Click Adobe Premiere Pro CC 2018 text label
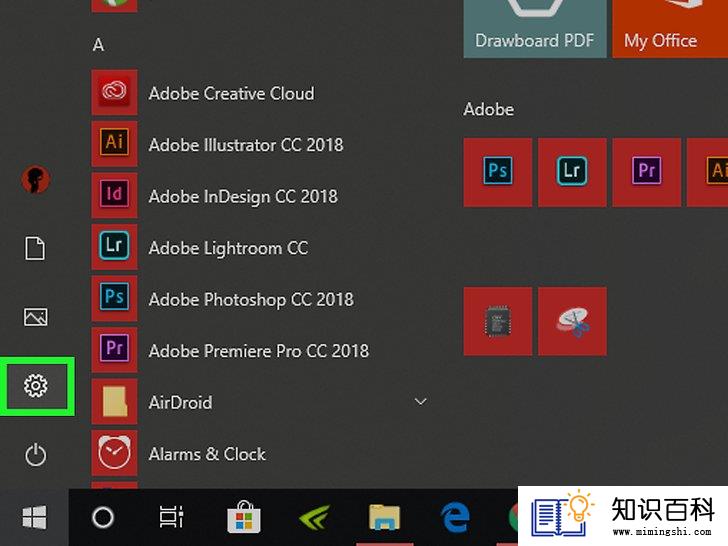Viewport: 728px width, 546px height. [x=259, y=351]
